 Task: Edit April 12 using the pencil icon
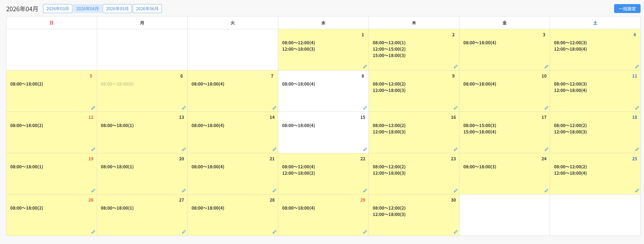[x=93, y=149]
